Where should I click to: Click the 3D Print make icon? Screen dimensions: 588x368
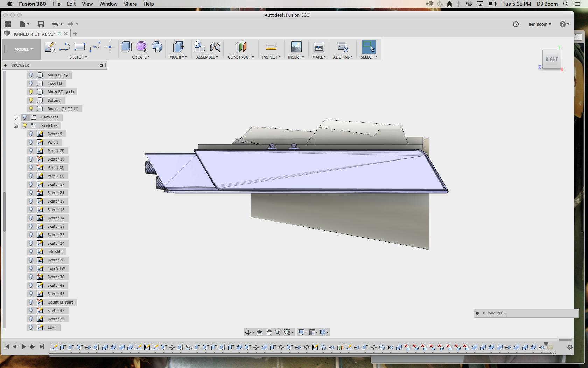[319, 47]
